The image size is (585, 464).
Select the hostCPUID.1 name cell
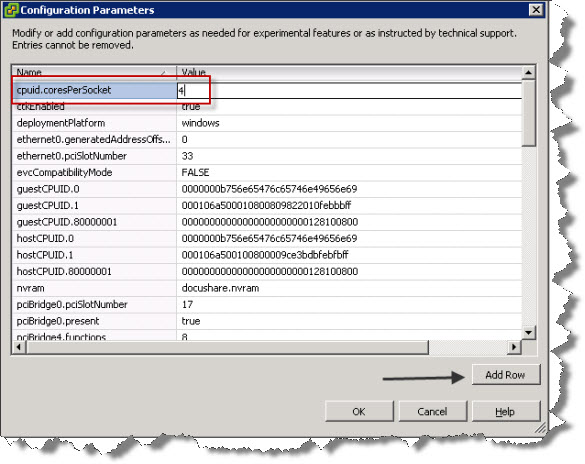(x=94, y=255)
